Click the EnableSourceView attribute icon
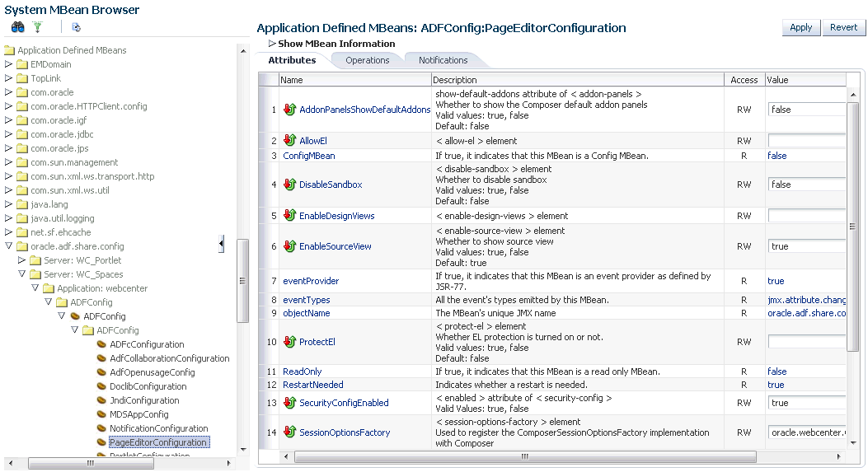Screen dimensions: 868x472 coord(289,245)
